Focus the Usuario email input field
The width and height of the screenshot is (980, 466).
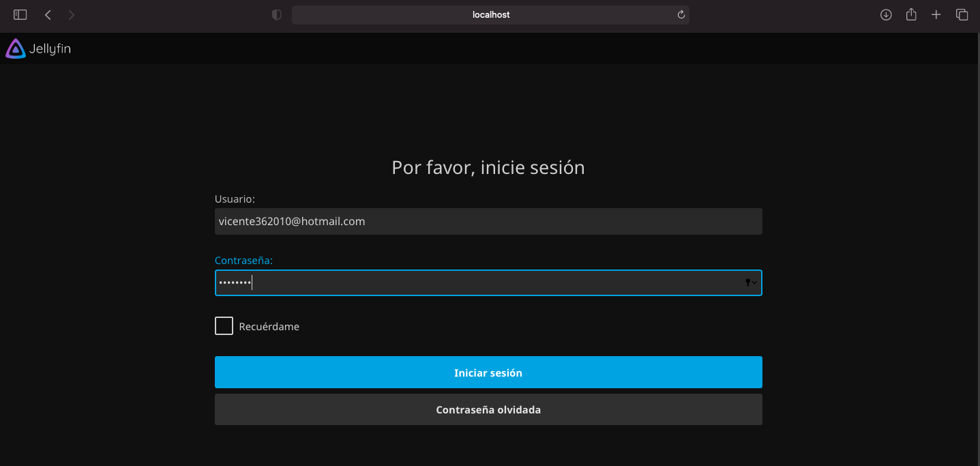pyautogui.click(x=488, y=222)
